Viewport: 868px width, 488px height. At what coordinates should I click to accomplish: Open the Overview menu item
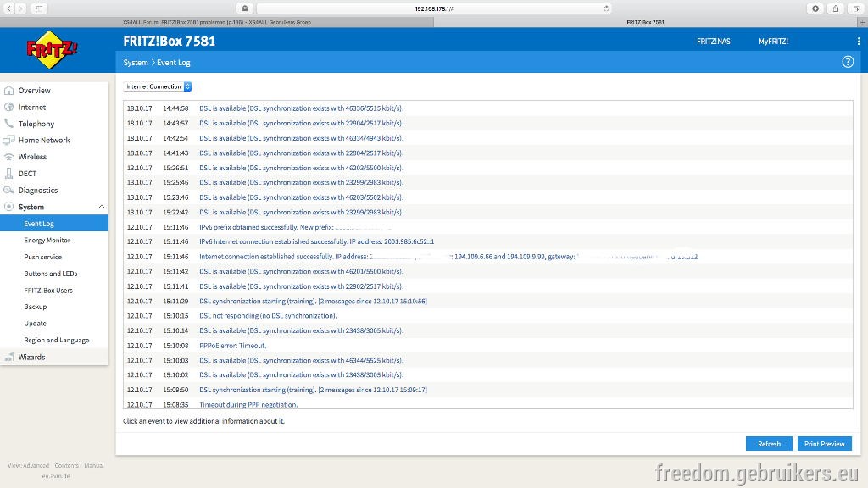point(34,90)
